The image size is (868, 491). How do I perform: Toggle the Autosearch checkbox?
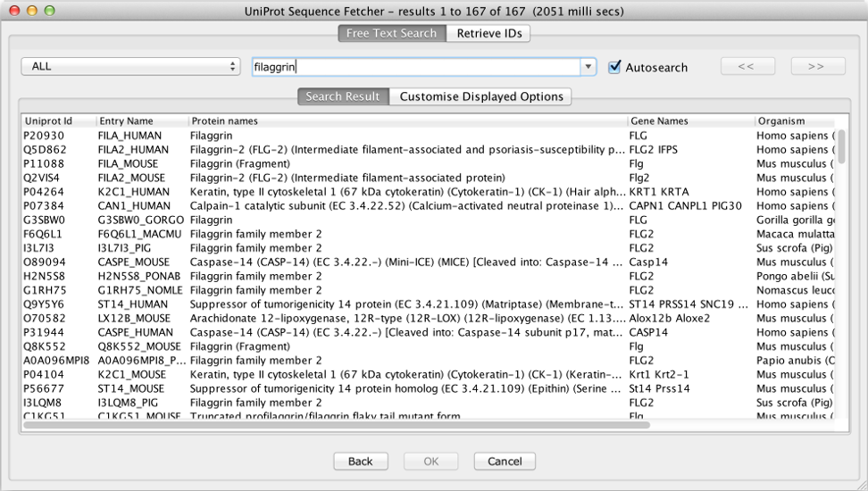click(614, 67)
